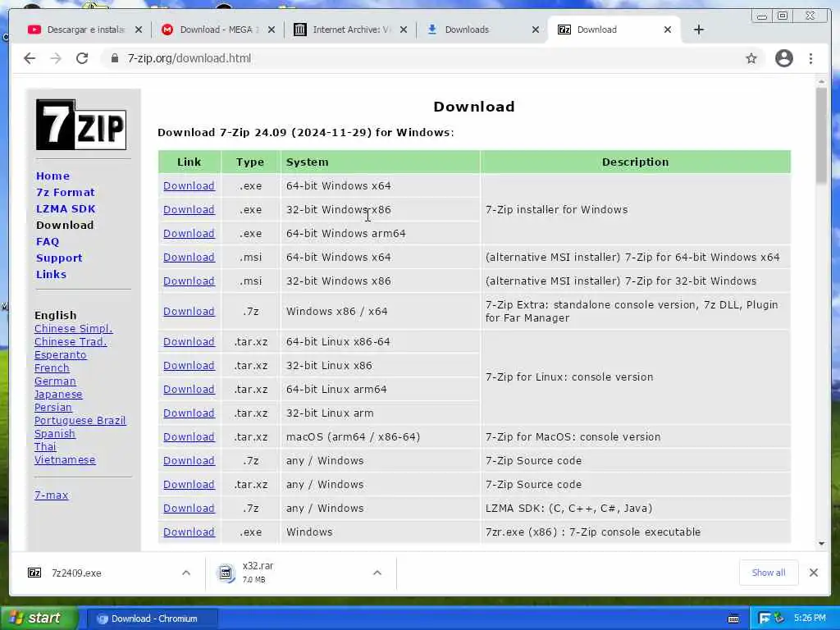The height and width of the screenshot is (630, 840).
Task: Switch site language to Esperanto
Action: coord(60,354)
